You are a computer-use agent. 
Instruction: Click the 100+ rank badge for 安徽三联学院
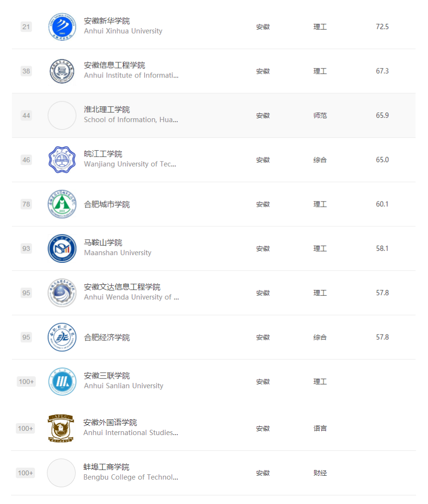[26, 381]
